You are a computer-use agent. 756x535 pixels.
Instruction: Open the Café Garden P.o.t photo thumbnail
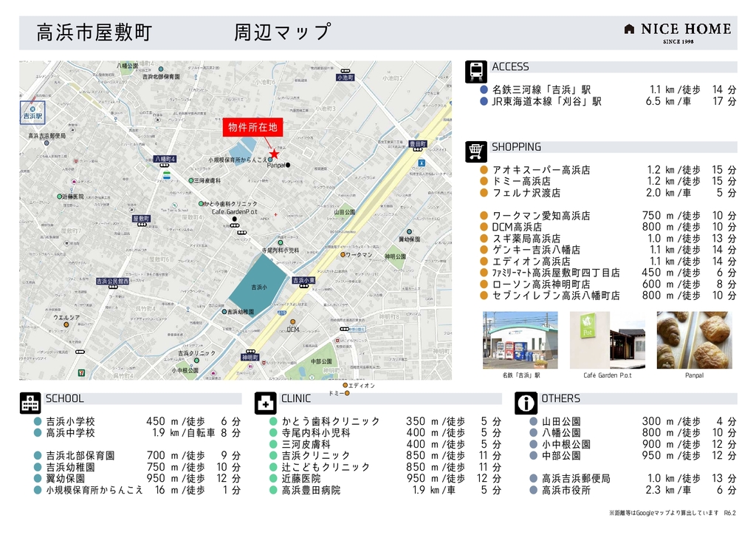pos(608,340)
